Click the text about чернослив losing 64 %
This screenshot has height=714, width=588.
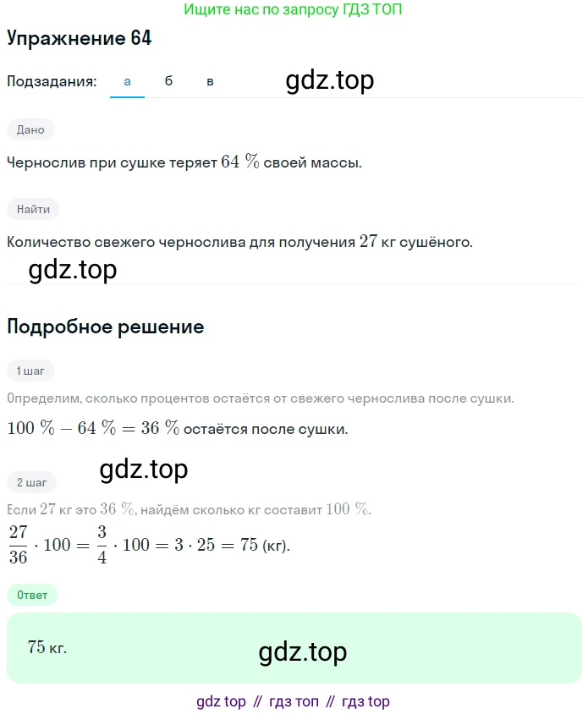coord(184,162)
